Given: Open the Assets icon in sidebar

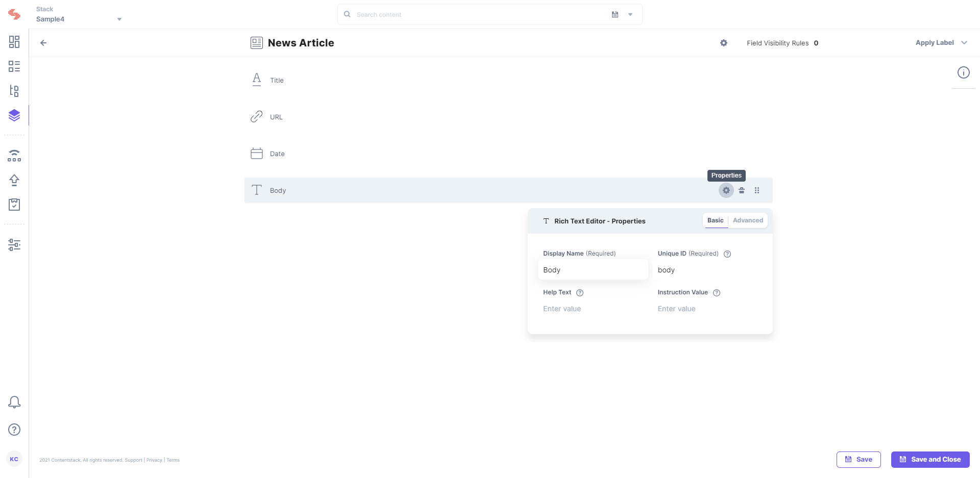Looking at the screenshot, I should pos(14,91).
